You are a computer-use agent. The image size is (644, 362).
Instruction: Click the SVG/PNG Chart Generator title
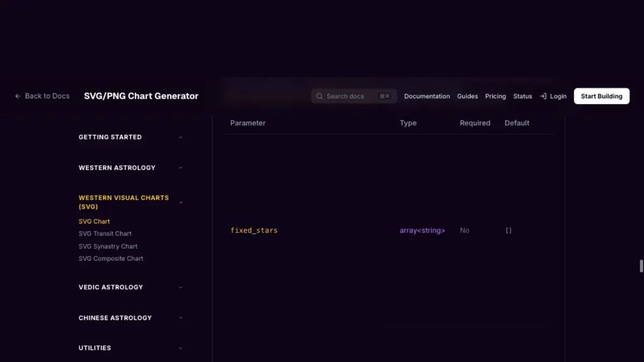click(x=141, y=96)
